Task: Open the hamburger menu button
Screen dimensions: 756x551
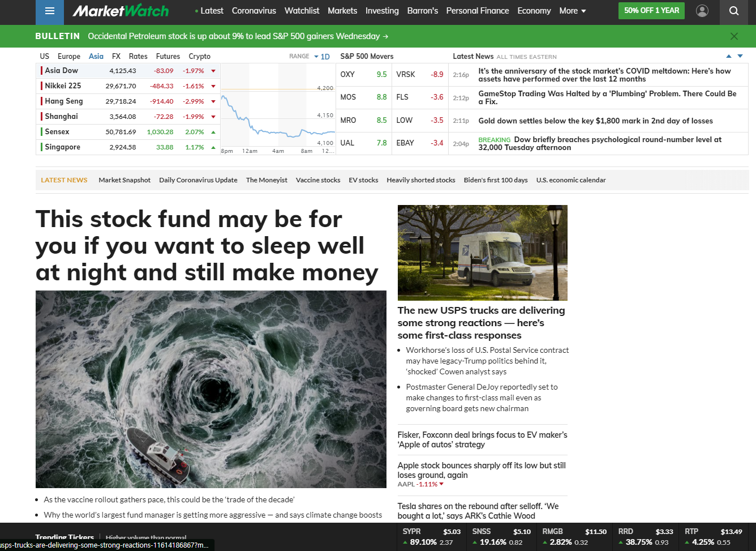Action: [50, 11]
